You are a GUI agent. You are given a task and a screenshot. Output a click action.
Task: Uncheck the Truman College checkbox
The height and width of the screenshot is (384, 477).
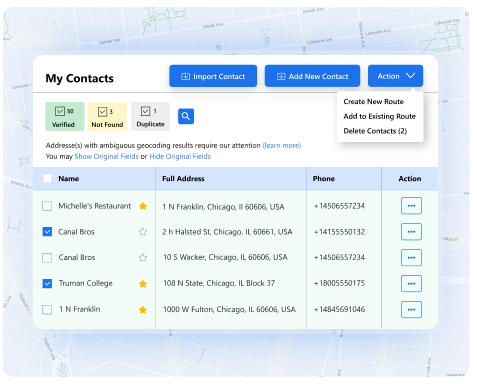click(x=47, y=284)
